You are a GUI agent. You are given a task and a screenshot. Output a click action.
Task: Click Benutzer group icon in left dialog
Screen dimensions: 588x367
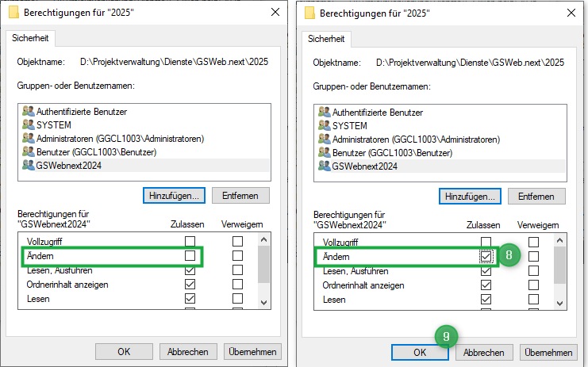[x=28, y=151]
